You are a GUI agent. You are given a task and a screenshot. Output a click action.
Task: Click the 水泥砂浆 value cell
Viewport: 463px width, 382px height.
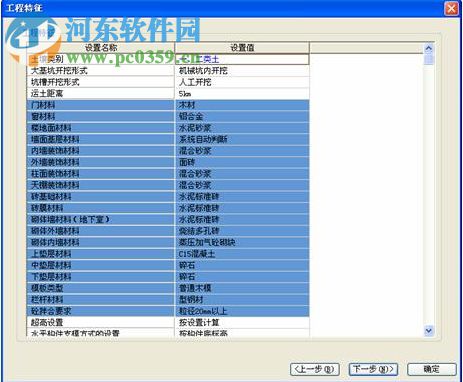[x=242, y=128]
